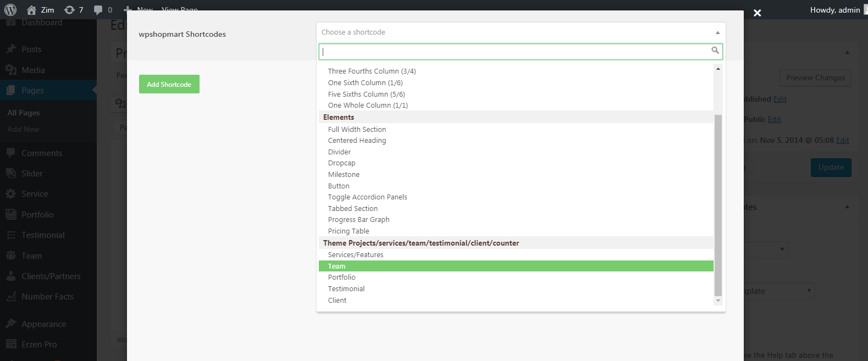Click the Service gear icon in sidebar
Image resolution: width=868 pixels, height=361 pixels.
click(11, 193)
